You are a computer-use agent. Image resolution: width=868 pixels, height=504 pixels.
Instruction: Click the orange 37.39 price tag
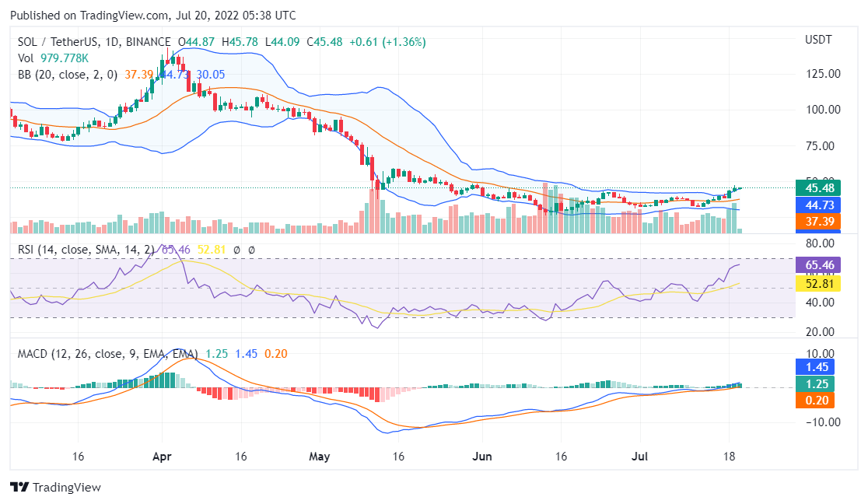820,222
